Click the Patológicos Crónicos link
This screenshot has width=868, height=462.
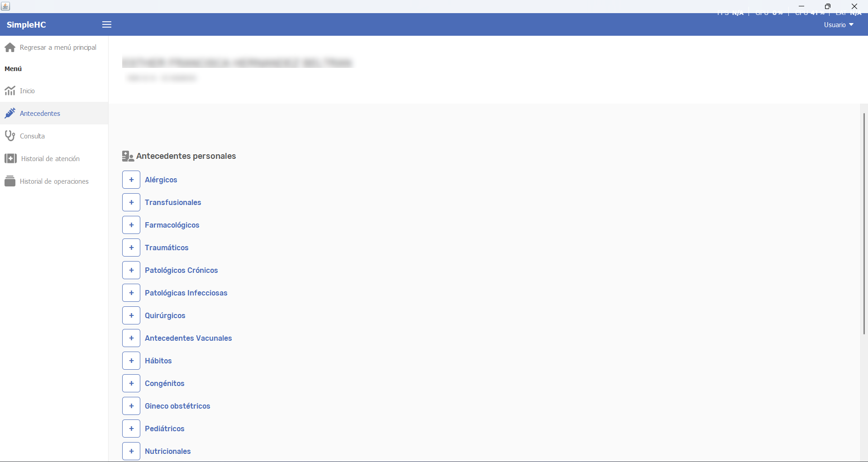pyautogui.click(x=181, y=270)
